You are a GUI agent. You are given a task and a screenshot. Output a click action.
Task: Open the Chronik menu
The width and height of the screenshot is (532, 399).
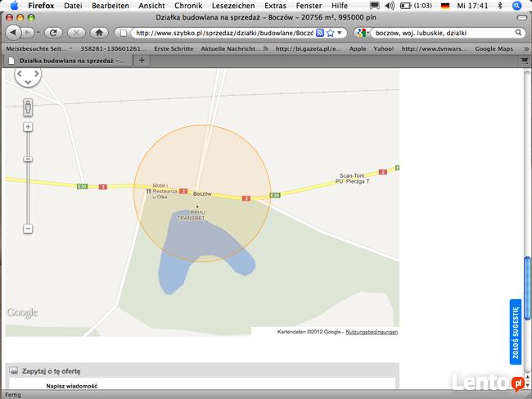pyautogui.click(x=187, y=6)
